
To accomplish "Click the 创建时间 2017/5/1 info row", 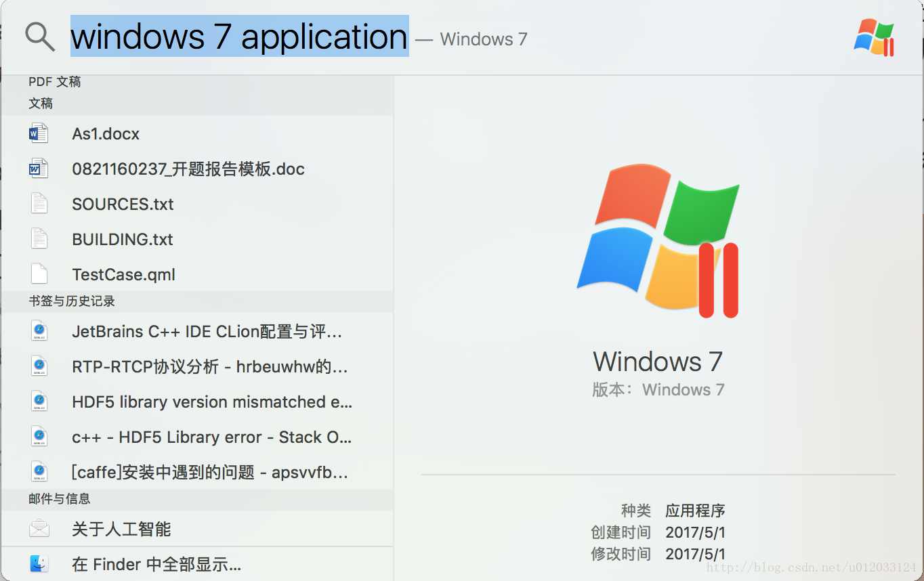I will (x=658, y=532).
